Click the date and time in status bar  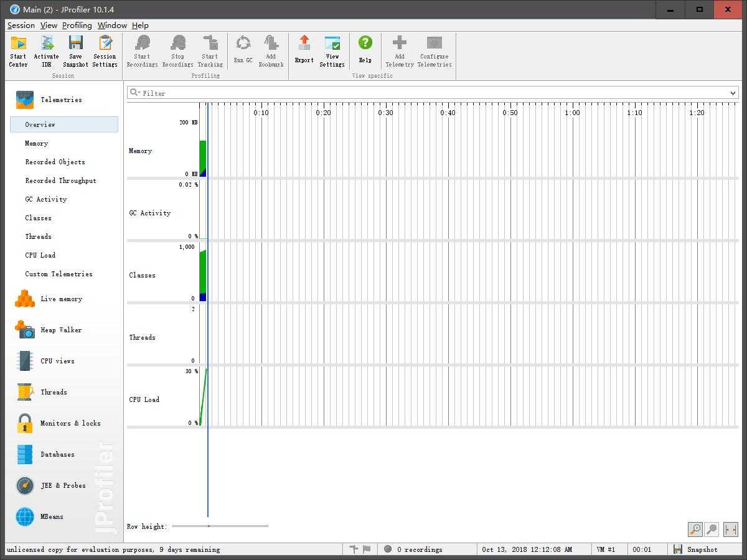point(527,549)
